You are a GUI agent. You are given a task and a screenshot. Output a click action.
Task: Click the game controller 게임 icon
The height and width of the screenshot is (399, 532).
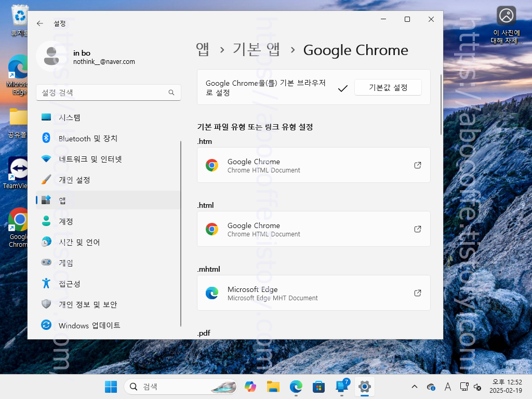[x=46, y=262]
